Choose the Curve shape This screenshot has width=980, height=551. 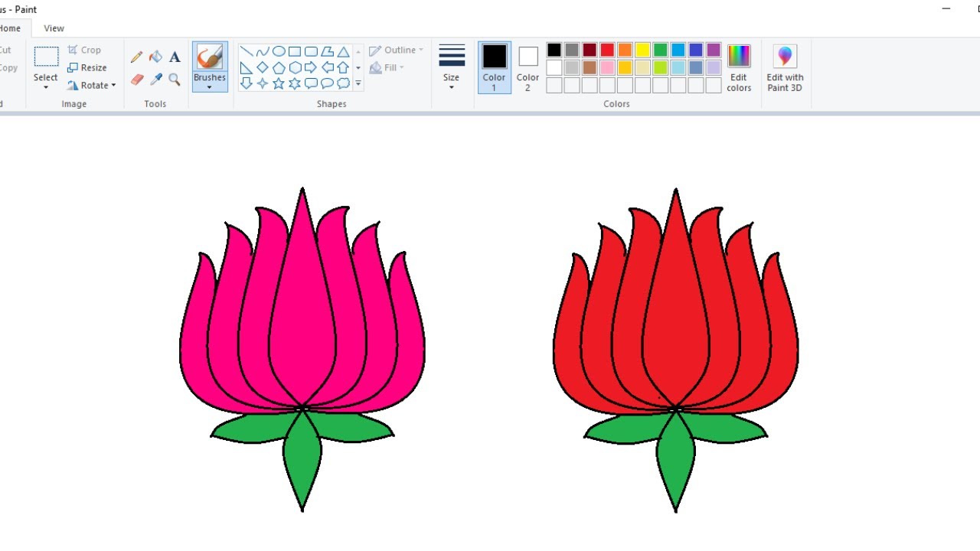tap(263, 52)
